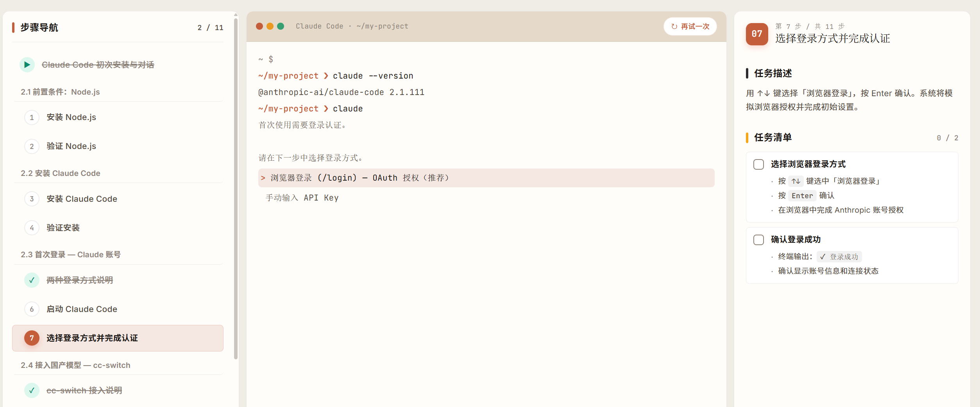Open the cc-switch 接入说明 step

(x=118, y=390)
